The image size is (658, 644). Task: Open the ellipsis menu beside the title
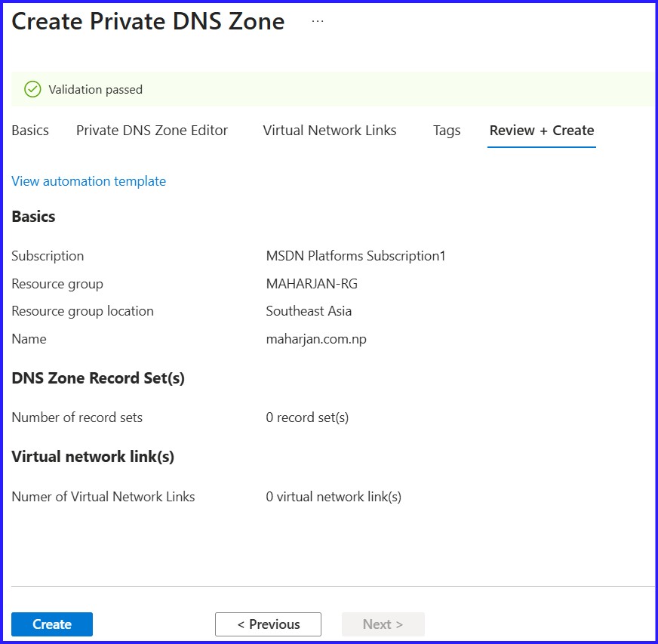318,20
